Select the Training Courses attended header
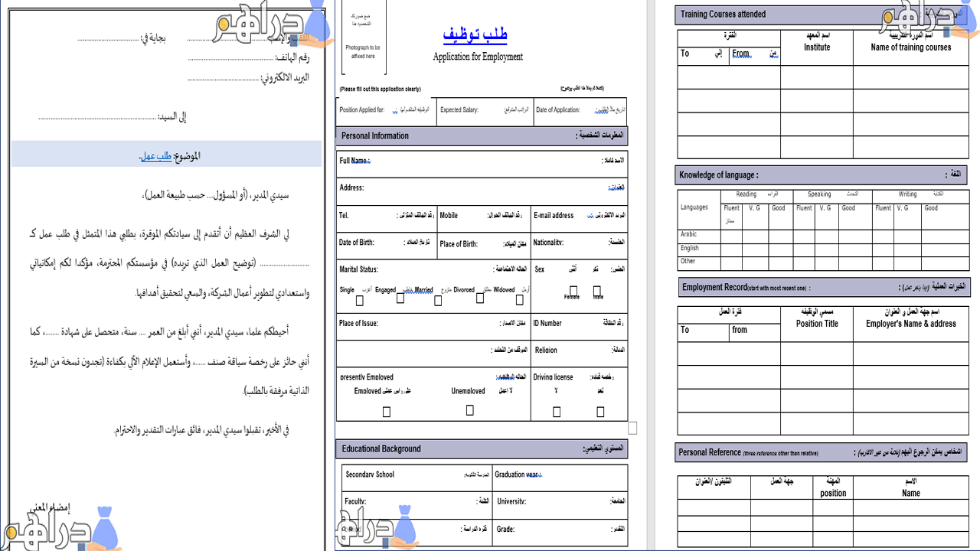Viewport: 980px width, 551px height. tap(821, 15)
